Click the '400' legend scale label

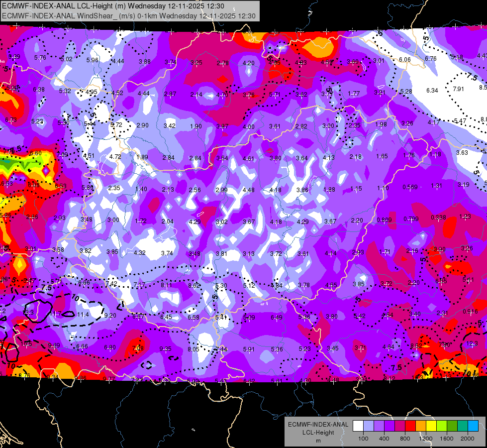coord(384,439)
